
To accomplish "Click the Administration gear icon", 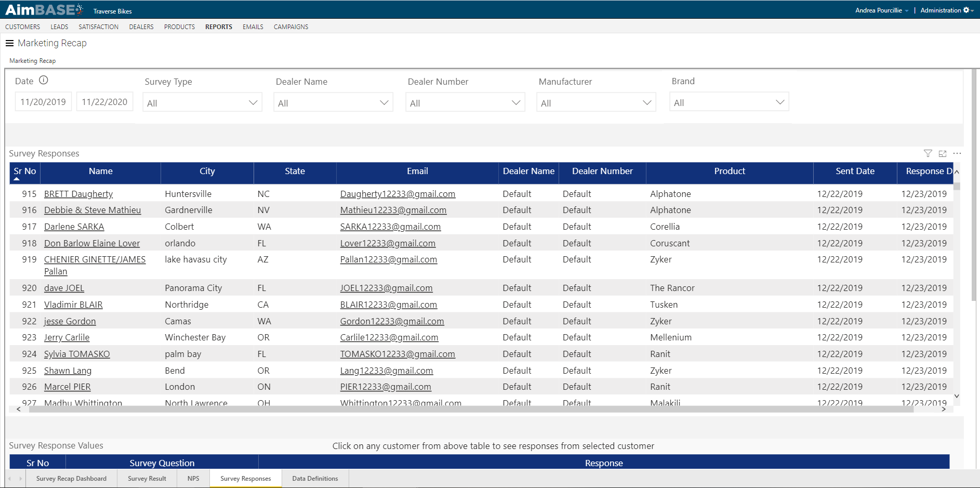I will coord(966,10).
